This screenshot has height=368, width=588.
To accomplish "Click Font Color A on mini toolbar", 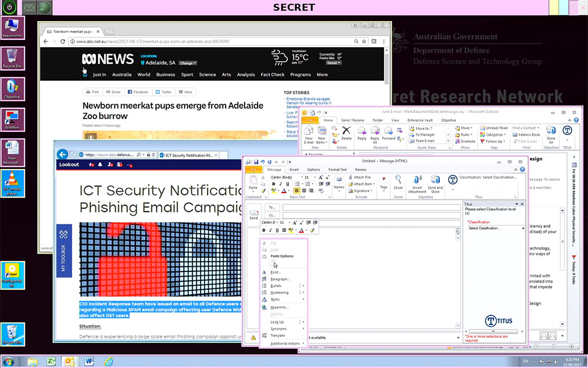I will pyautogui.click(x=301, y=230).
